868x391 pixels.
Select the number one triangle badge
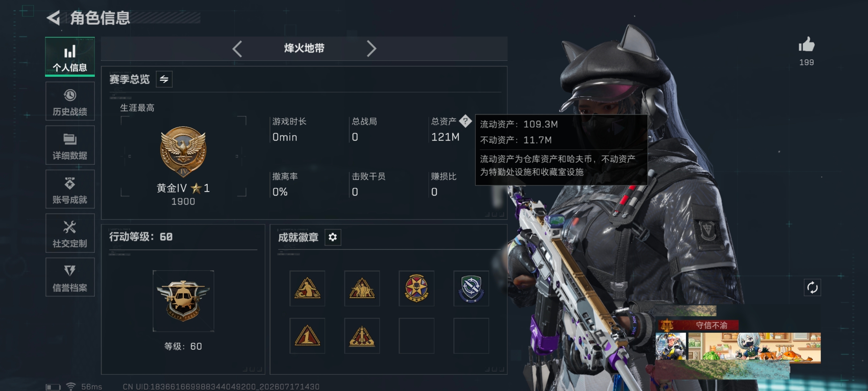tap(307, 336)
